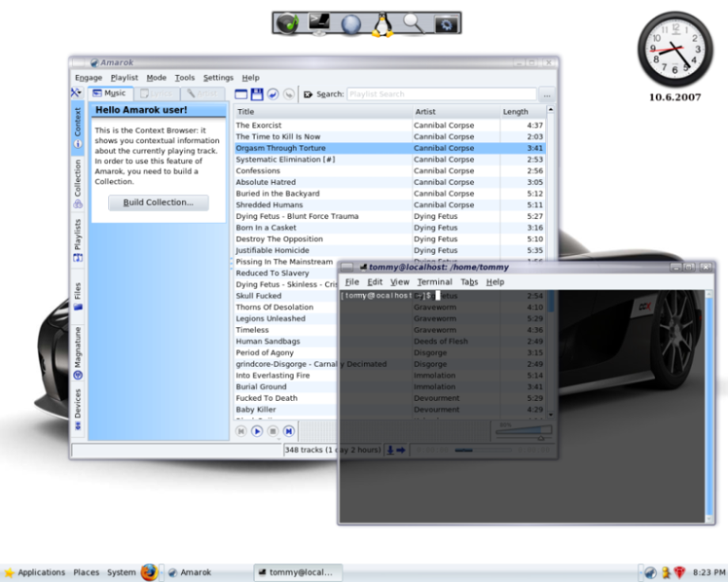Open the terminal Tabs menu

point(469,282)
